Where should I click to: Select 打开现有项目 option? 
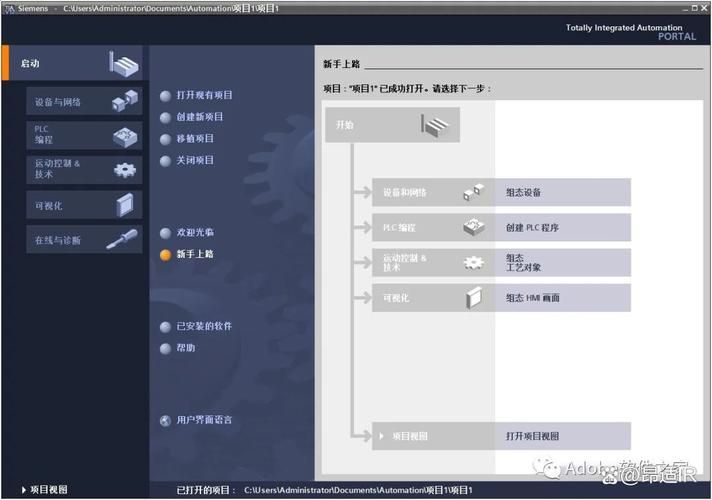point(196,95)
